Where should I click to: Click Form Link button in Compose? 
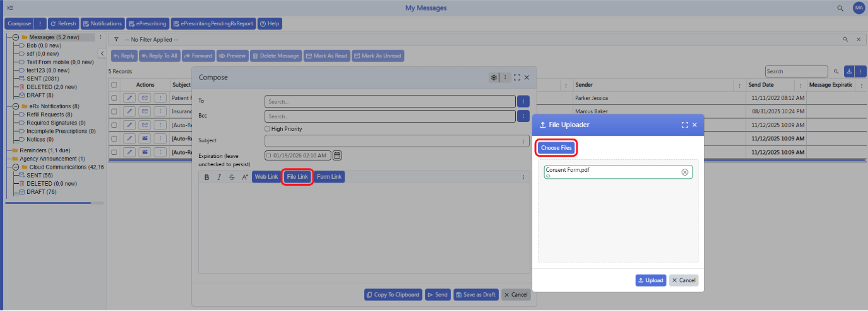(x=329, y=177)
